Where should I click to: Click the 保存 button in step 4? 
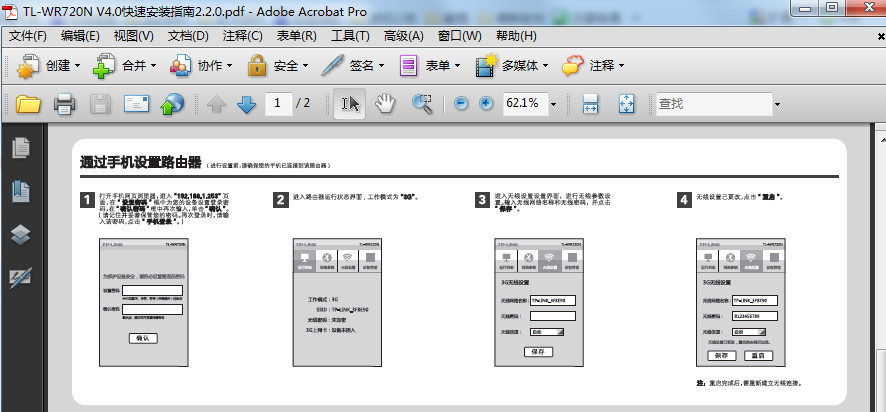point(721,355)
